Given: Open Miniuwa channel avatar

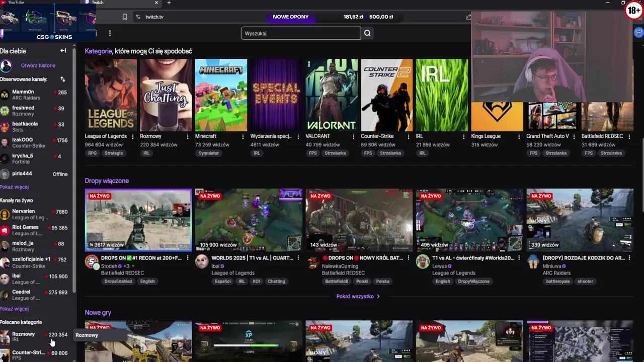Looking at the screenshot, I should pyautogui.click(x=533, y=261).
